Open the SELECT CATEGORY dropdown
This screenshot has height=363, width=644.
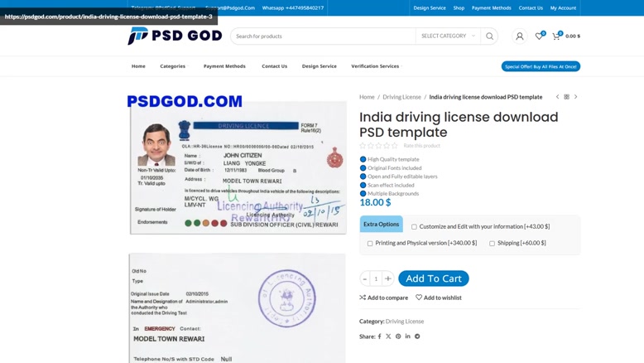coord(448,36)
